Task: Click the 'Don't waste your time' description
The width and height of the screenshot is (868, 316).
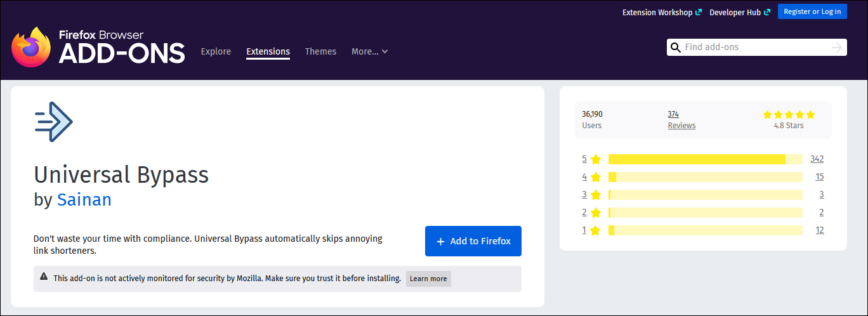Action: (x=208, y=245)
